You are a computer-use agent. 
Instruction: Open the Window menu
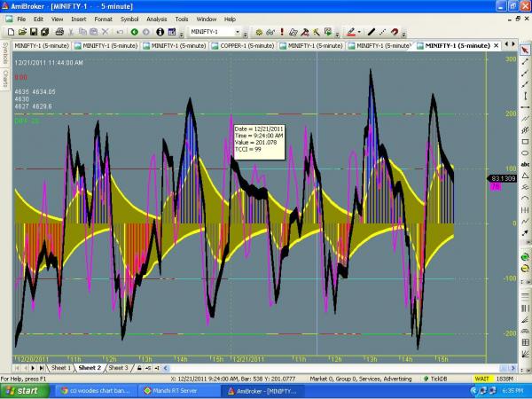click(207, 19)
